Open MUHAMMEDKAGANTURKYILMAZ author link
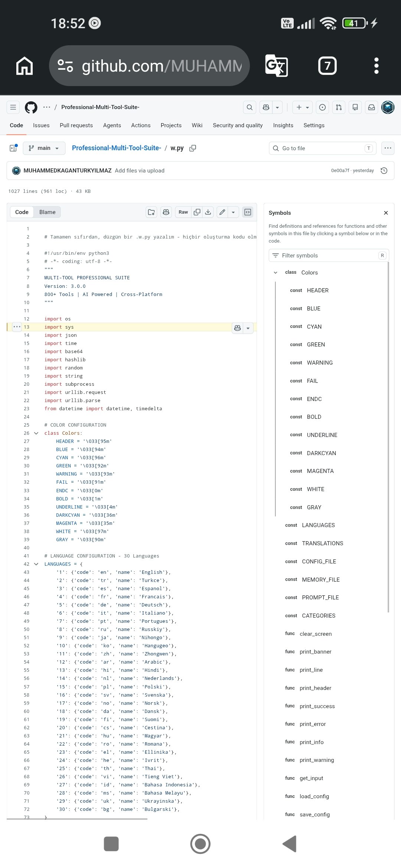This screenshot has height=868, width=401. [68, 171]
